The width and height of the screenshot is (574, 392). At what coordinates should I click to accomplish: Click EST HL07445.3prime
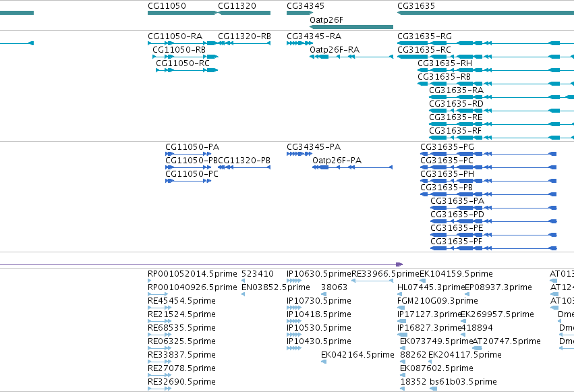coord(431,287)
